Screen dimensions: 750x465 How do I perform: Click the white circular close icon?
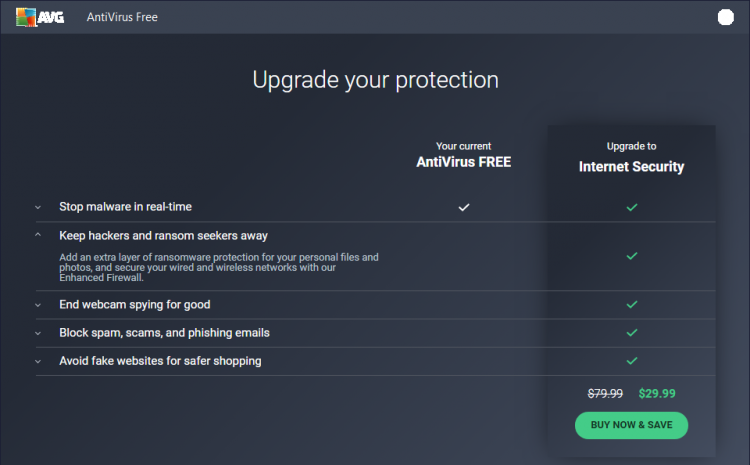[726, 17]
